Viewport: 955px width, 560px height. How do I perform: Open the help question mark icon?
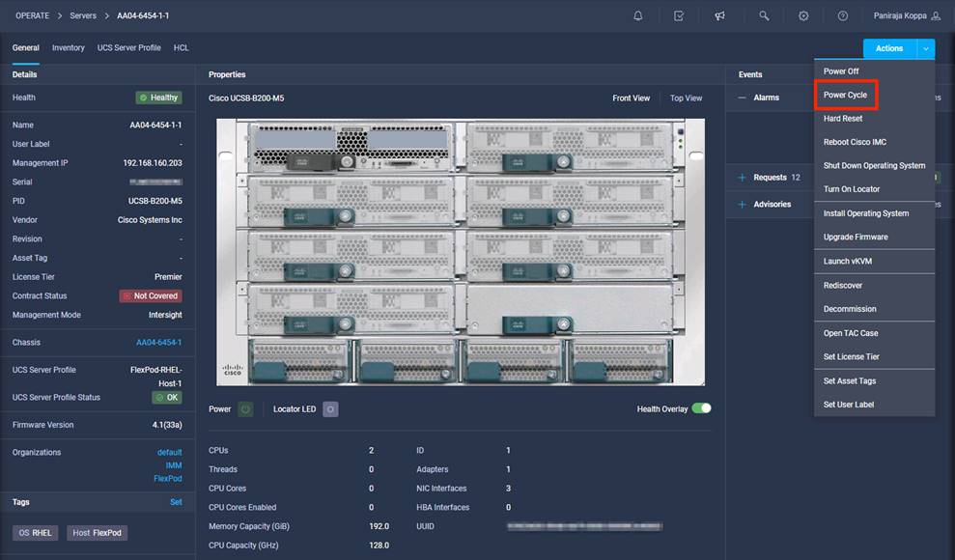[842, 15]
